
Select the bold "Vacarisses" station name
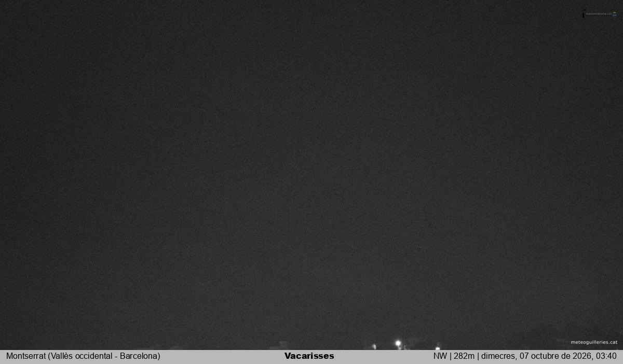[x=309, y=356]
